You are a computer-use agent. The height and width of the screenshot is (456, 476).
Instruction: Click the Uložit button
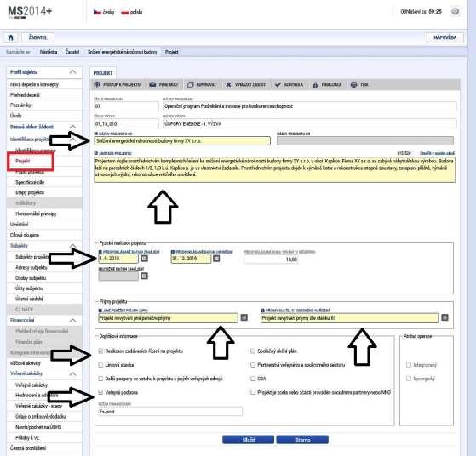coord(248,440)
